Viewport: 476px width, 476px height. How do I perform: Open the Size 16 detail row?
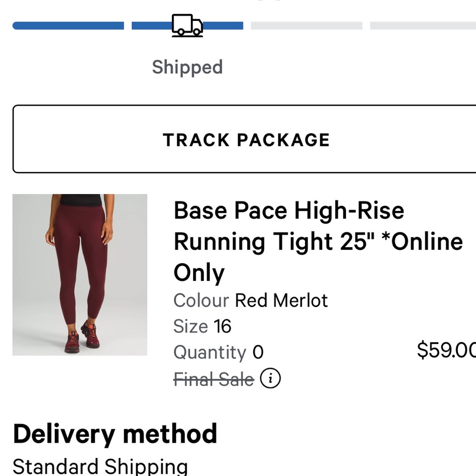tap(202, 327)
